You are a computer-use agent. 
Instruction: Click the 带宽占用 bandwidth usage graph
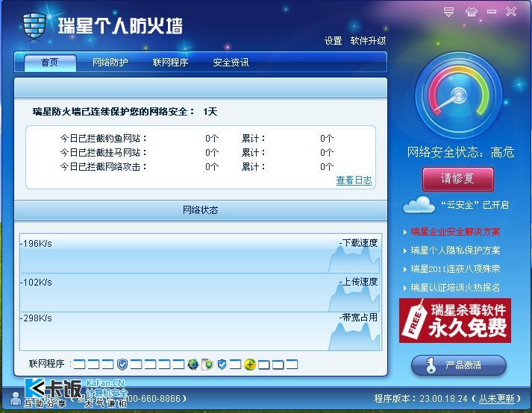(x=201, y=332)
